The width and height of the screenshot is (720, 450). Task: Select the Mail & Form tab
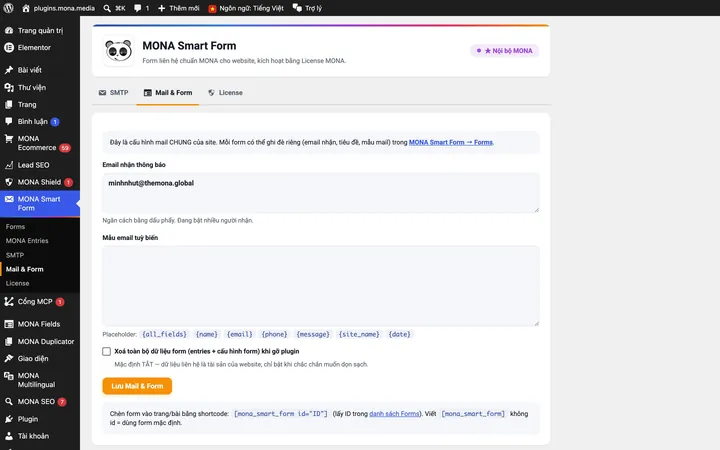[x=168, y=93]
